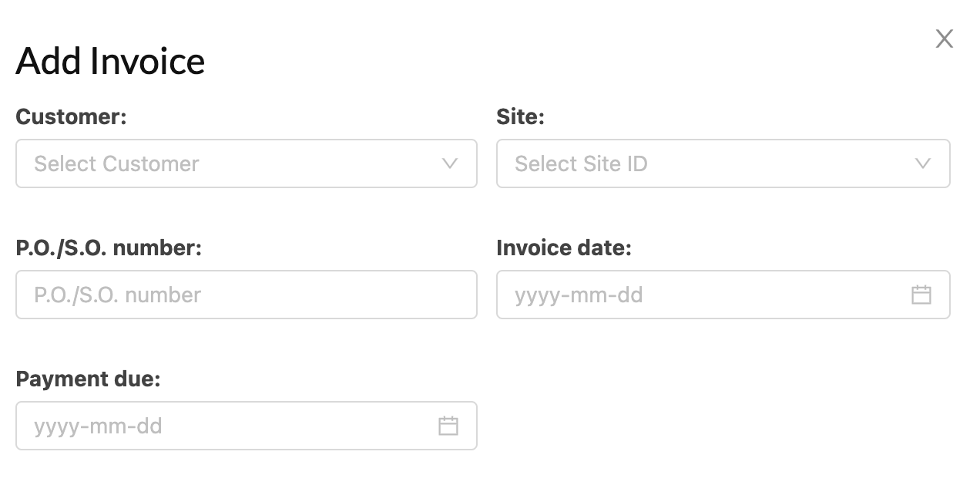Screen dimensions: 980x492
Task: Open calendar icon in Payment due field
Action: (448, 426)
